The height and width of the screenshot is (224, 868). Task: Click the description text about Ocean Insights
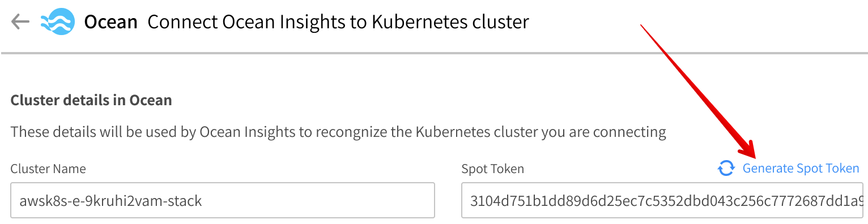pos(338,133)
